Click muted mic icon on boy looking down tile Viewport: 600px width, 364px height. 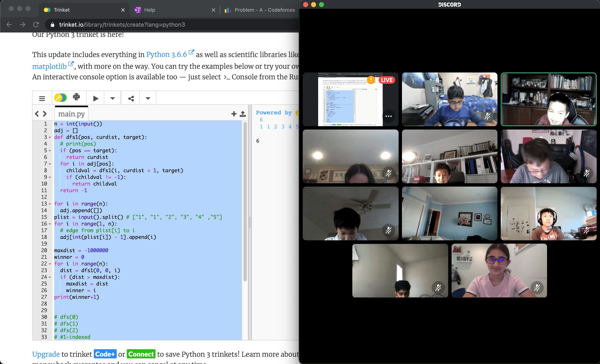pyautogui.click(x=586, y=173)
